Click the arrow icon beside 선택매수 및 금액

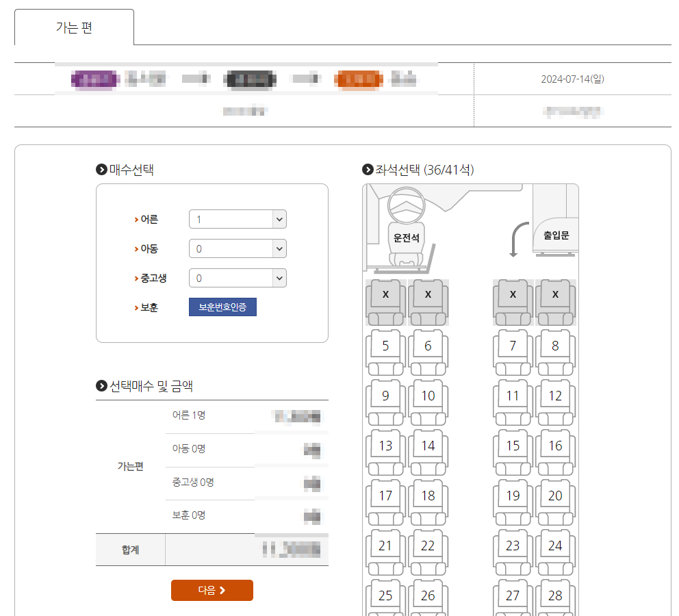click(x=101, y=385)
